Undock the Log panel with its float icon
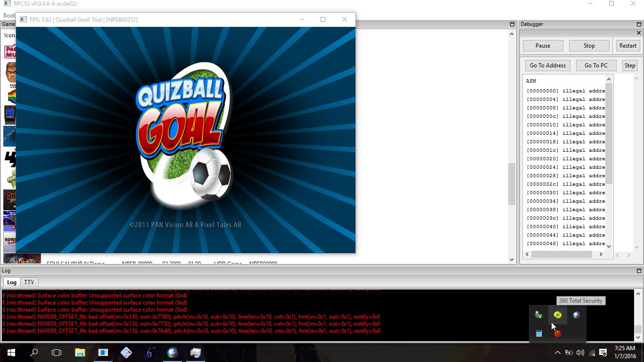 (x=639, y=271)
